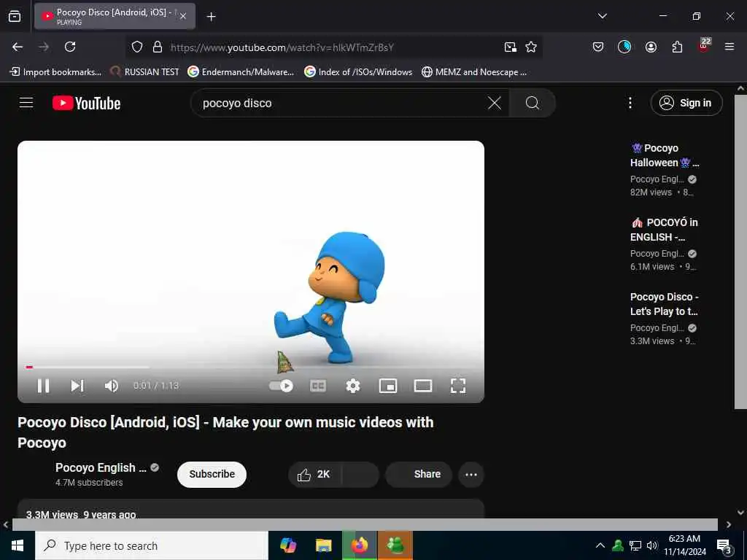This screenshot has width=747, height=560.
Task: Bookmark this page with star icon
Action: point(531,47)
